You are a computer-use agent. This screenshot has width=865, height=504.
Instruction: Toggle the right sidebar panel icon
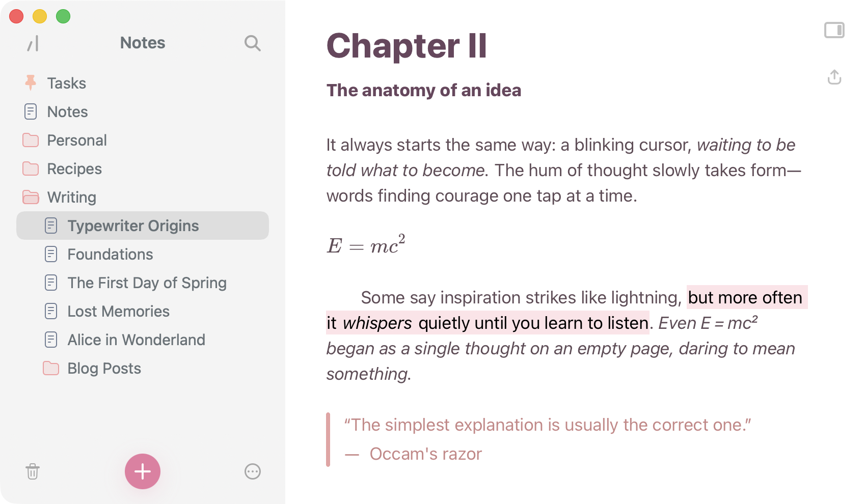click(834, 31)
